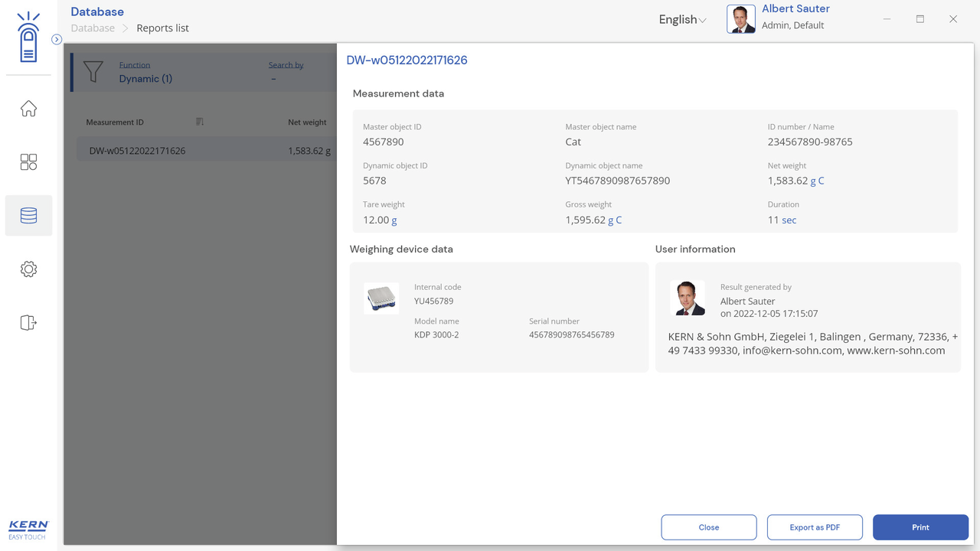Open the Search by filter

(x=286, y=65)
